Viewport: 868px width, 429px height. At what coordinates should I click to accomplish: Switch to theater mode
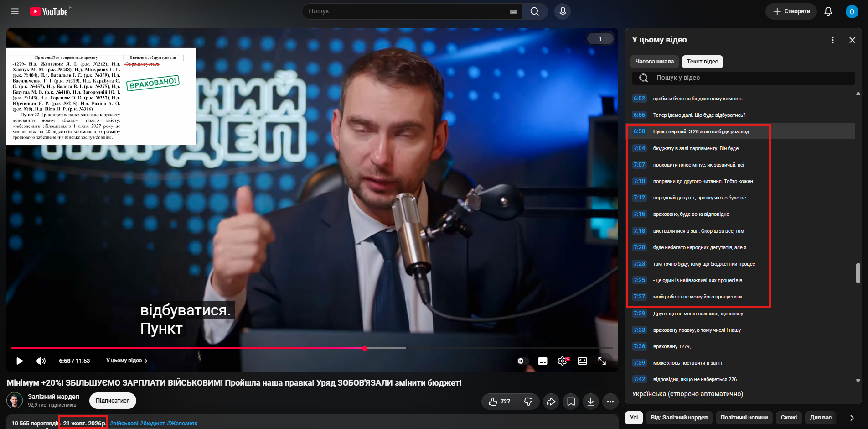click(x=582, y=361)
